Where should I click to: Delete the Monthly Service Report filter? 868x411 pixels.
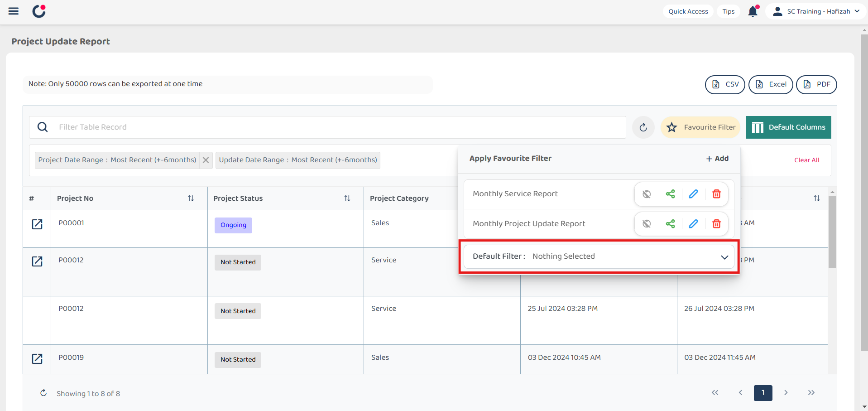point(716,194)
